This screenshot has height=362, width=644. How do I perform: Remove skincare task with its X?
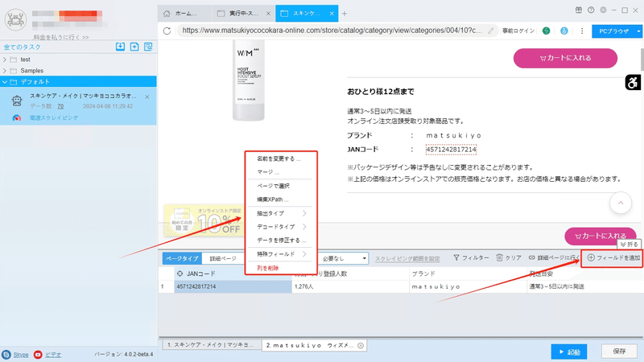coord(147,97)
